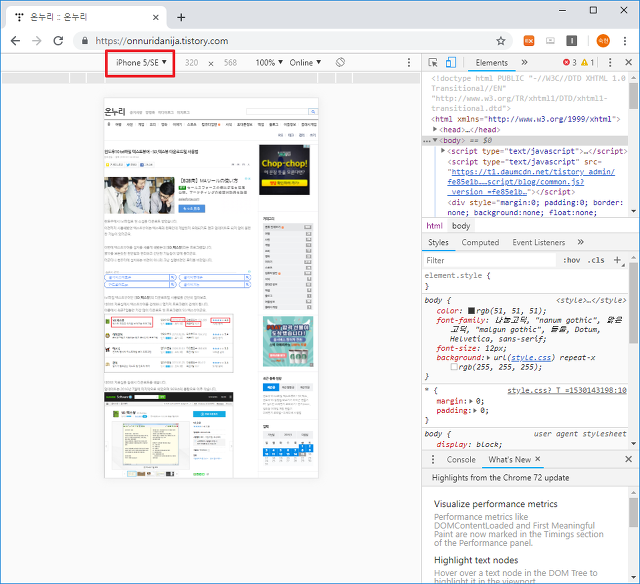
Task: Select the What's New drawer tab
Action: pyautogui.click(x=509, y=460)
